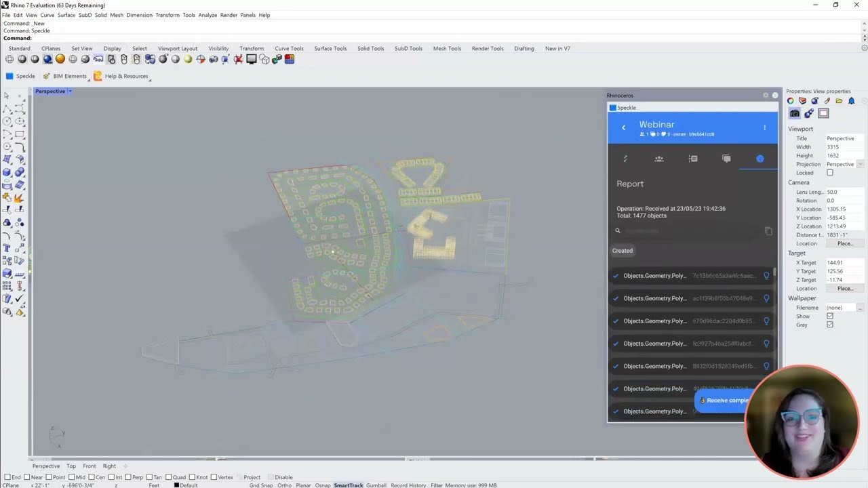Viewport: 868px width, 488px height.
Task: Open the File menu
Action: point(6,15)
